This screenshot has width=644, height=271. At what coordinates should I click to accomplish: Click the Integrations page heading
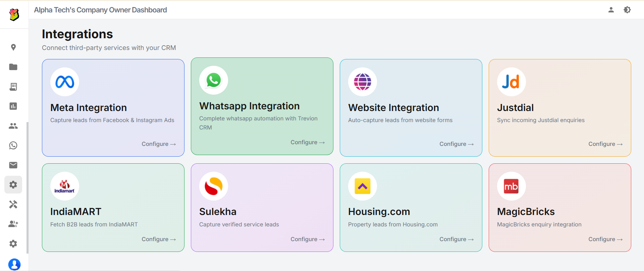77,34
